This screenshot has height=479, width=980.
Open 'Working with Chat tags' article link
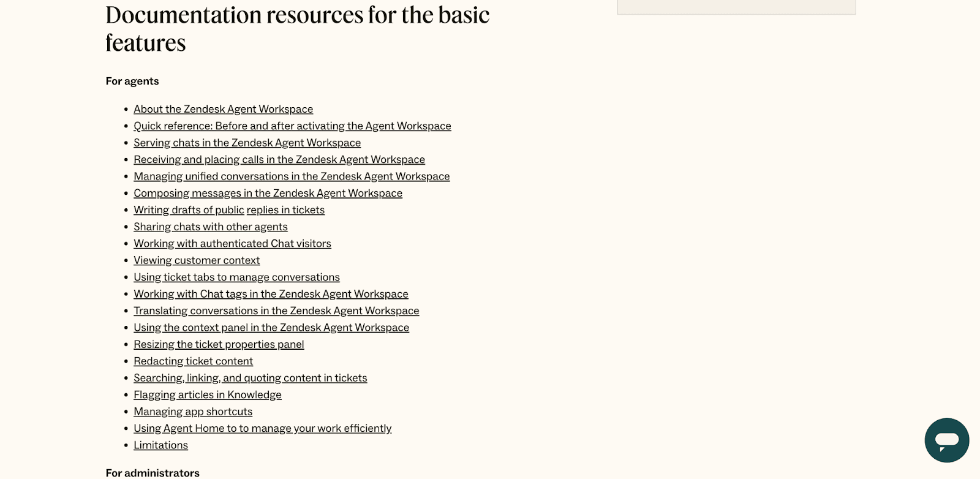click(271, 294)
